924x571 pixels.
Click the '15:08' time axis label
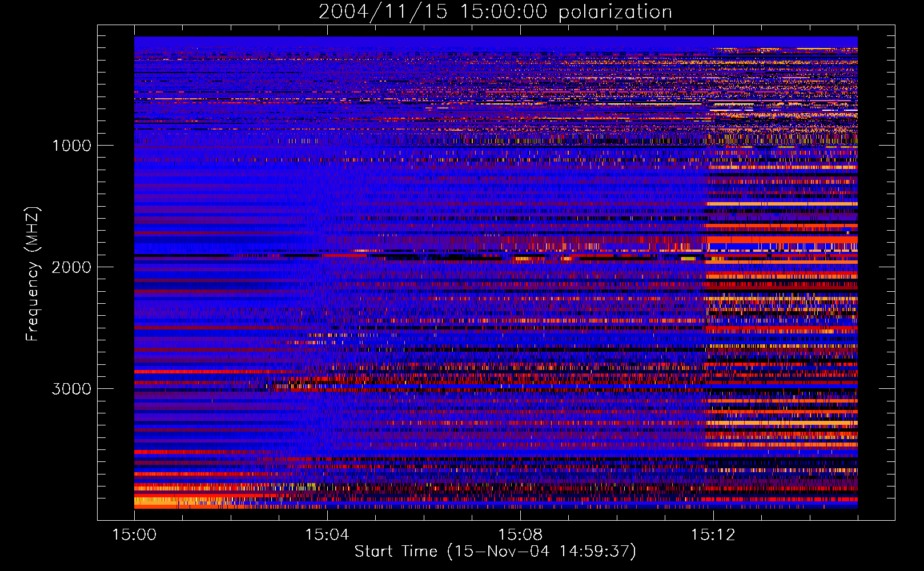point(520,535)
